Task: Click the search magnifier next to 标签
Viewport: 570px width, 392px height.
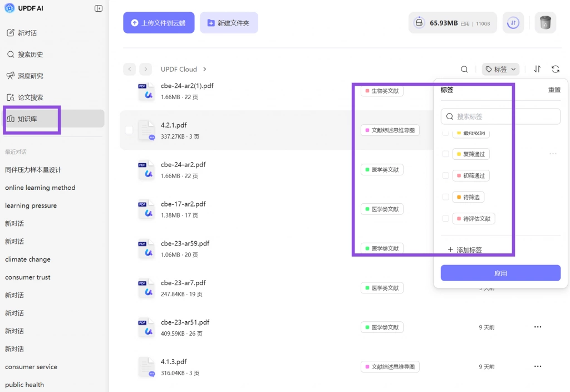Action: (x=464, y=69)
